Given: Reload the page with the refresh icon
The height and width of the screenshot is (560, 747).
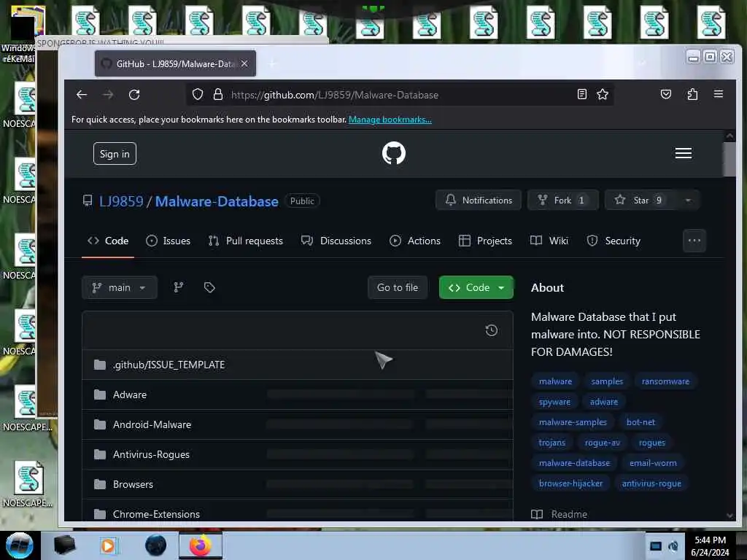Looking at the screenshot, I should [x=134, y=95].
